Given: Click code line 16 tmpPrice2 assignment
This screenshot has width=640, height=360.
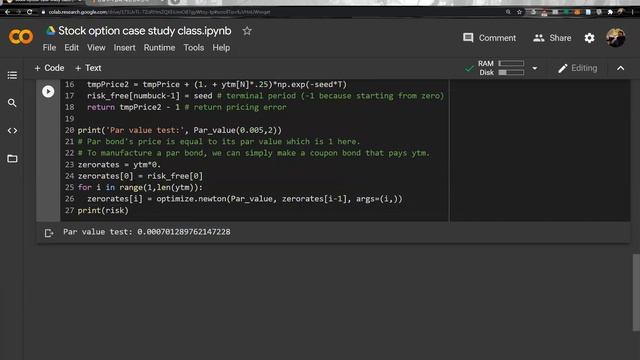Looking at the screenshot, I should coord(217,84).
